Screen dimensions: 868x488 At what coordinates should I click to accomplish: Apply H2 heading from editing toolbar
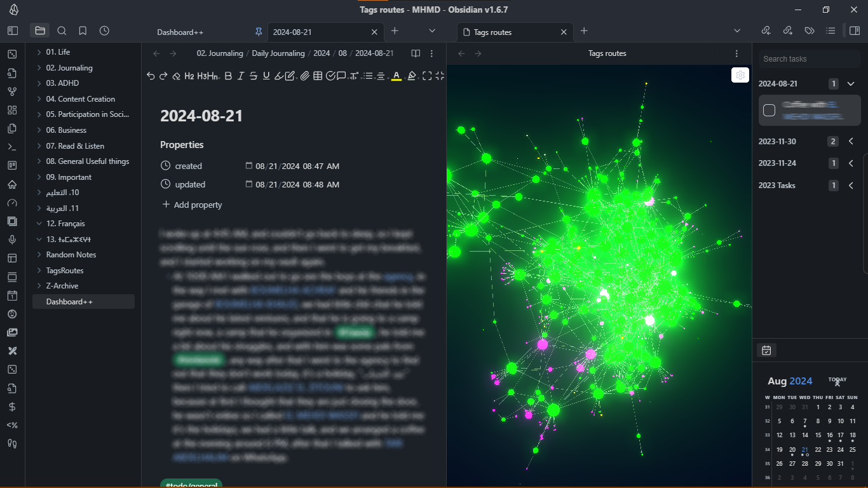(x=189, y=76)
